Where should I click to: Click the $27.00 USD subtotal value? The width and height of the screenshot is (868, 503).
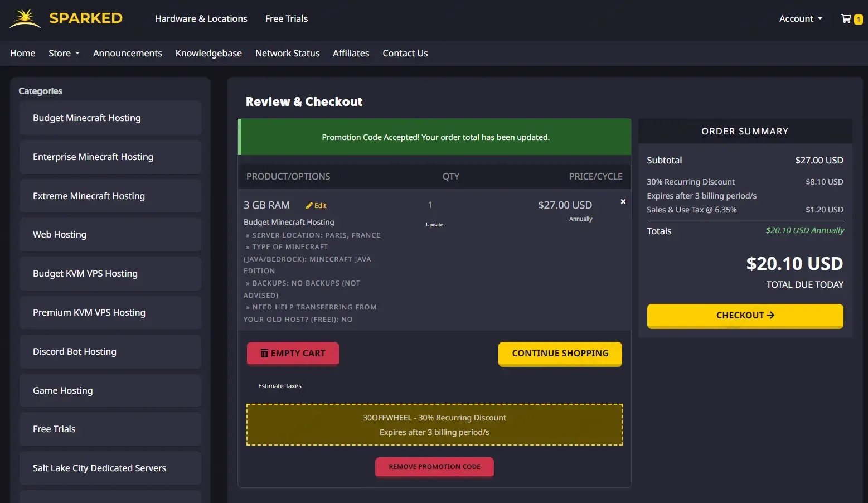[819, 160]
